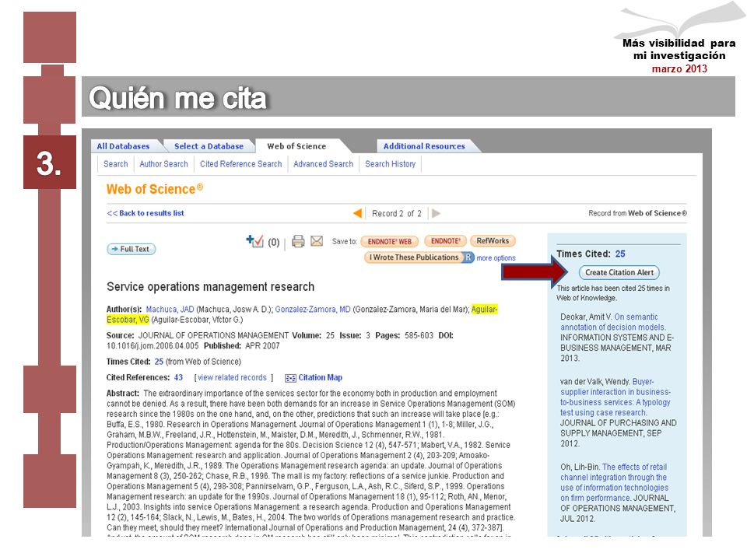Viewport: 747px width, 560px height.
Task: Open the Additional Resources tab
Action: (x=424, y=146)
